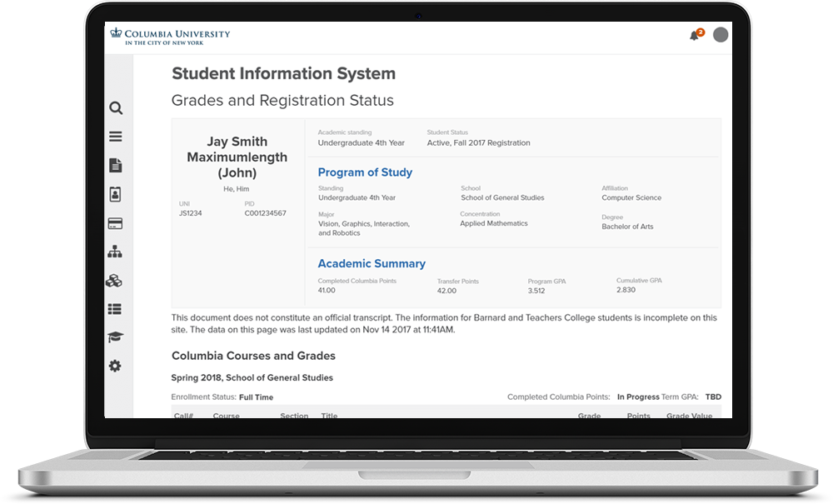Click the Applied Mathematics concentration value
Image resolution: width=833 pixels, height=504 pixels.
pyautogui.click(x=493, y=223)
